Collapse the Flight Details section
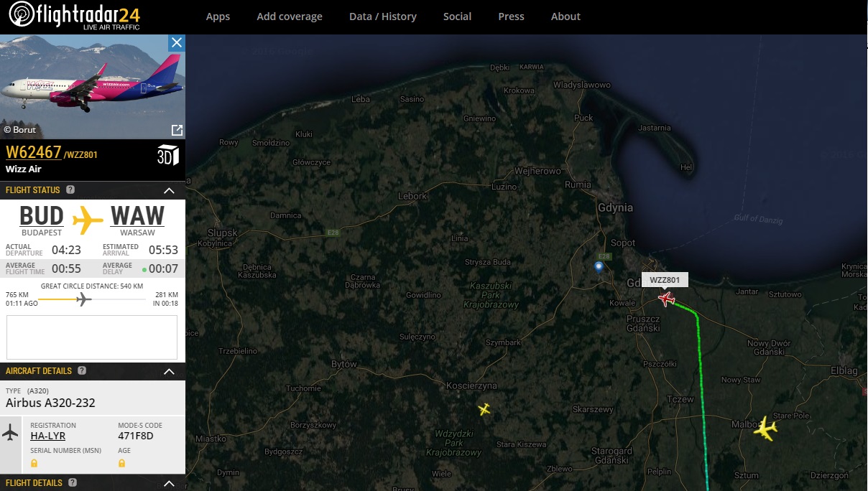This screenshot has height=491, width=868. (170, 484)
